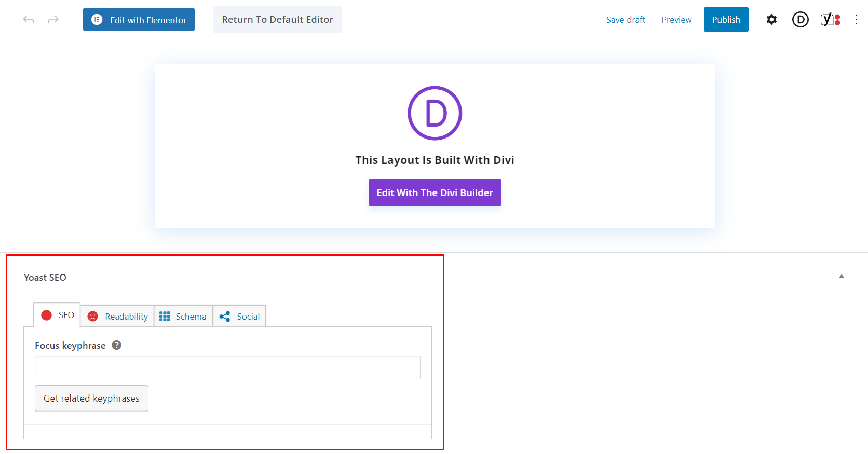
Task: Click the large purple Divi logo
Action: pos(435,113)
